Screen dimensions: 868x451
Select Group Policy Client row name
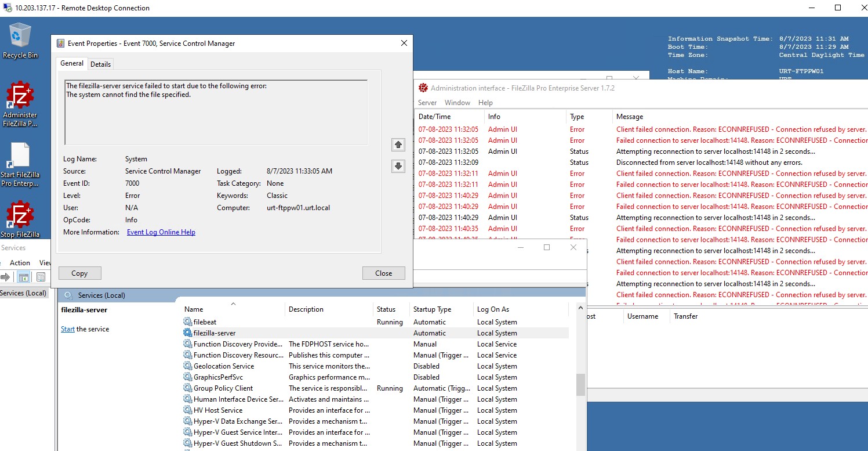point(223,388)
